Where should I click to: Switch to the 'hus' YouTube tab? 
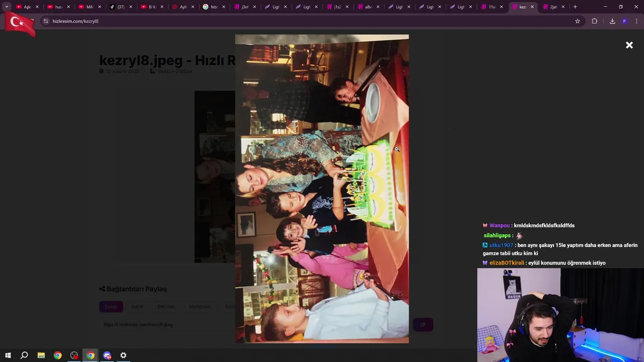[x=55, y=7]
